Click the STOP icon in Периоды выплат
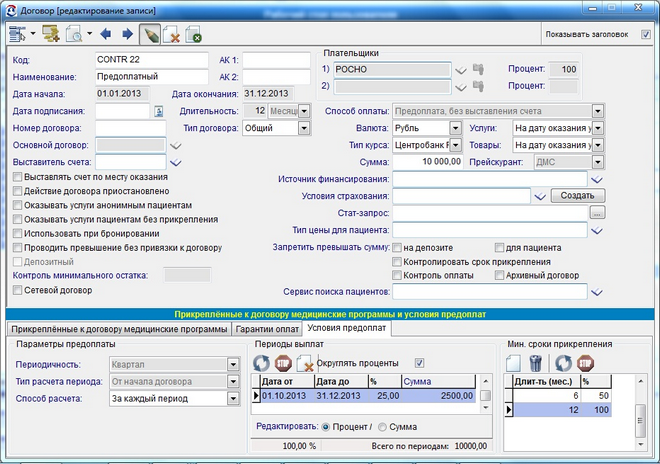The height and width of the screenshot is (464, 660). 283,363
